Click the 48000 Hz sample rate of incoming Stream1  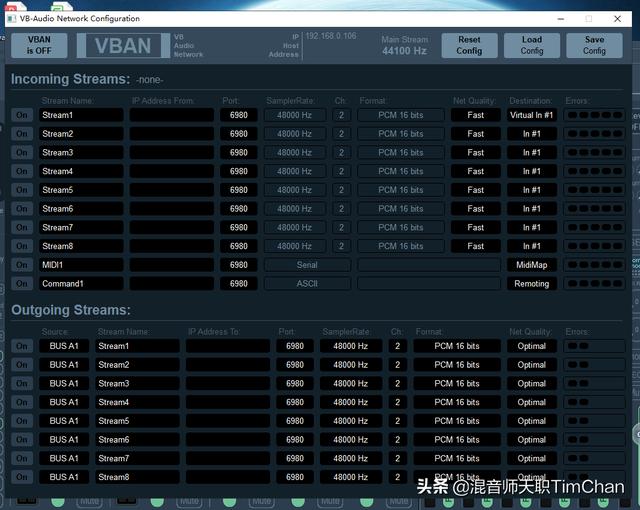(295, 115)
